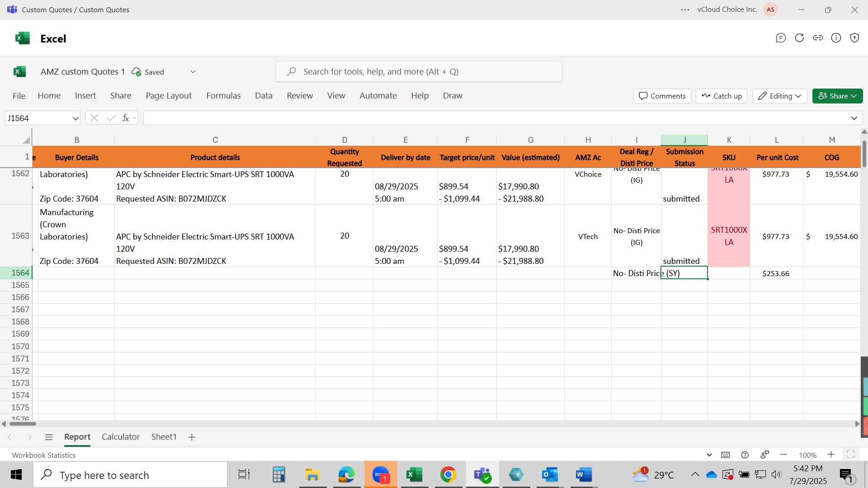The width and height of the screenshot is (868, 488).
Task: Open the help question icon in status bar
Action: [745, 455]
